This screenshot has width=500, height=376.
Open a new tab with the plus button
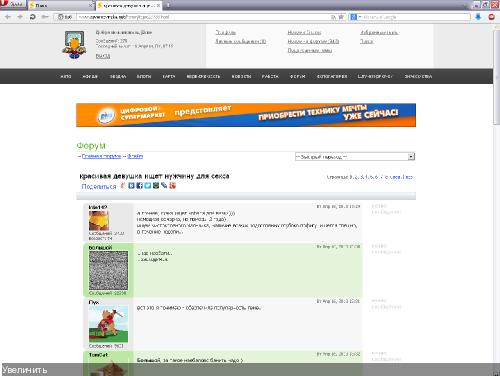point(168,5)
